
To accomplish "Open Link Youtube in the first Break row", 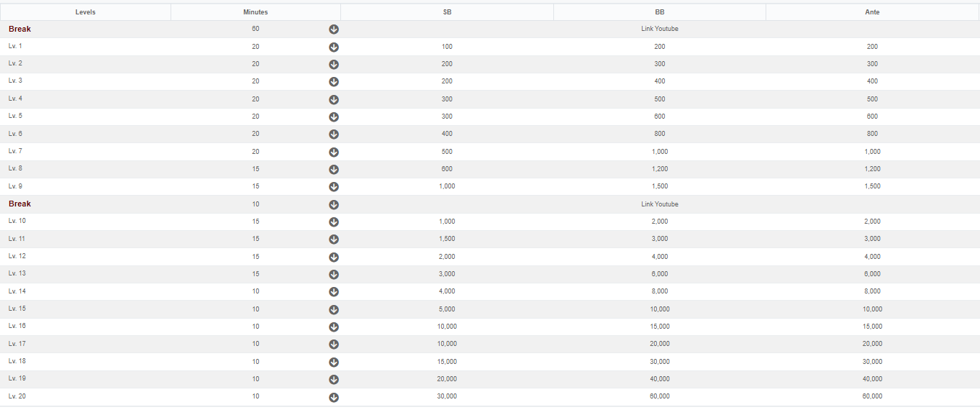I will pyautogui.click(x=660, y=29).
